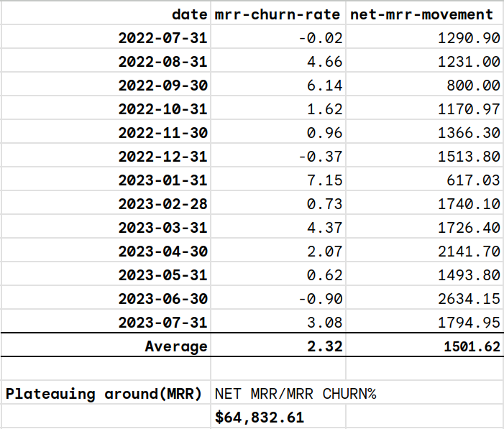The image size is (504, 429).
Task: Select churn rate cell showing 3.08
Action: [x=278, y=322]
